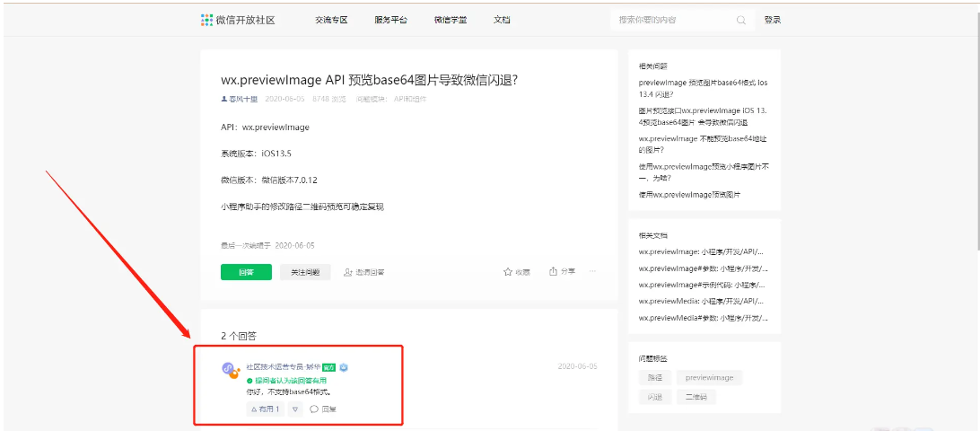
Task: Click the 回复 reply comment icon
Action: [314, 409]
